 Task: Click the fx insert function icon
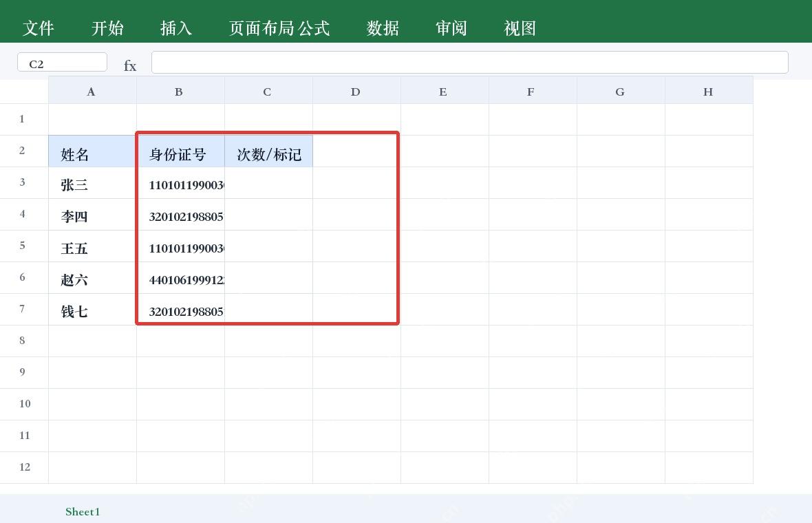pos(130,66)
